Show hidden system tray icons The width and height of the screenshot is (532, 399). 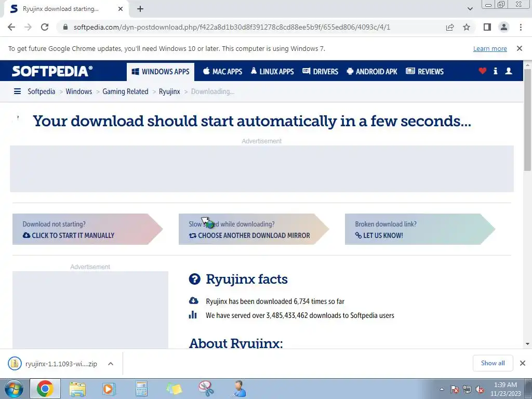point(442,389)
